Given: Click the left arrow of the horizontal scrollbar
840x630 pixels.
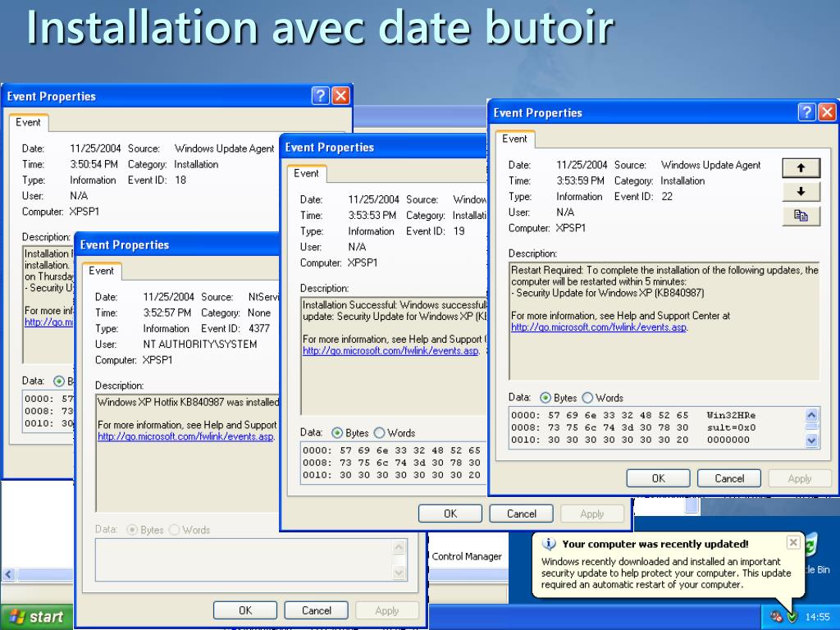Looking at the screenshot, I should (x=8, y=575).
